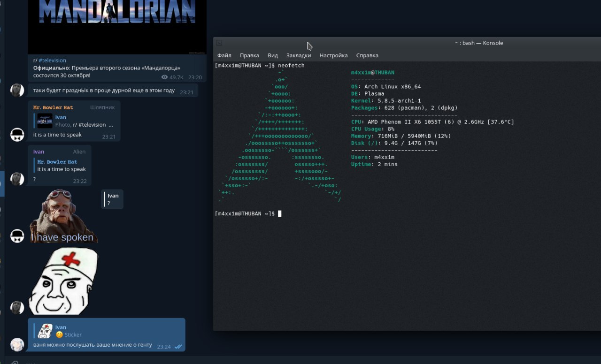
Task: Click sticker thumbnail in blue message reply
Action: (45, 331)
